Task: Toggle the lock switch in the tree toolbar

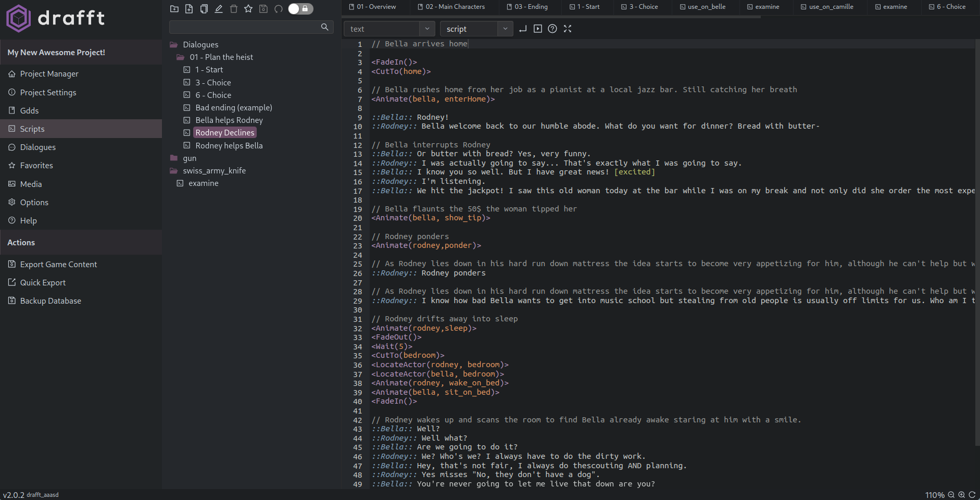Action: pyautogui.click(x=300, y=9)
